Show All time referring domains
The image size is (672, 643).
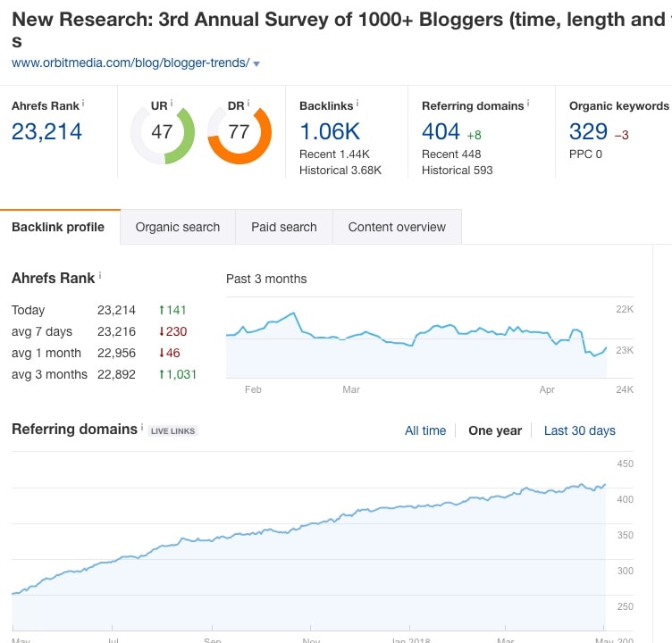point(425,430)
